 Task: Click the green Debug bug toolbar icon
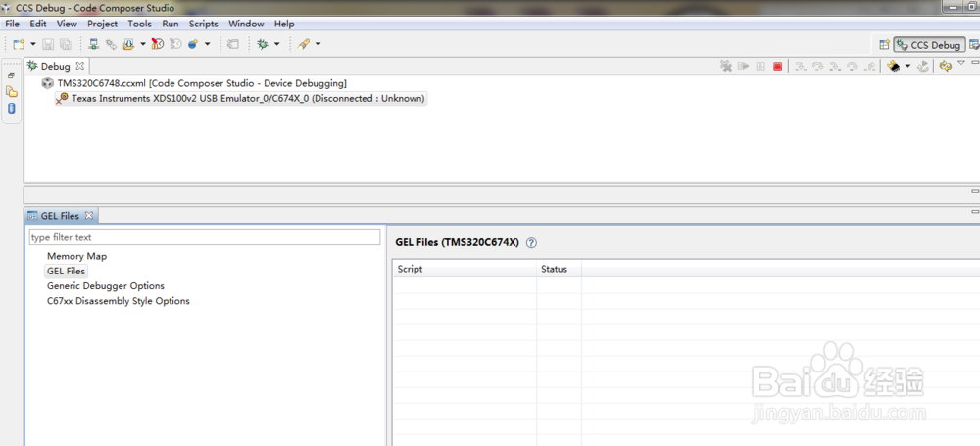pos(263,44)
